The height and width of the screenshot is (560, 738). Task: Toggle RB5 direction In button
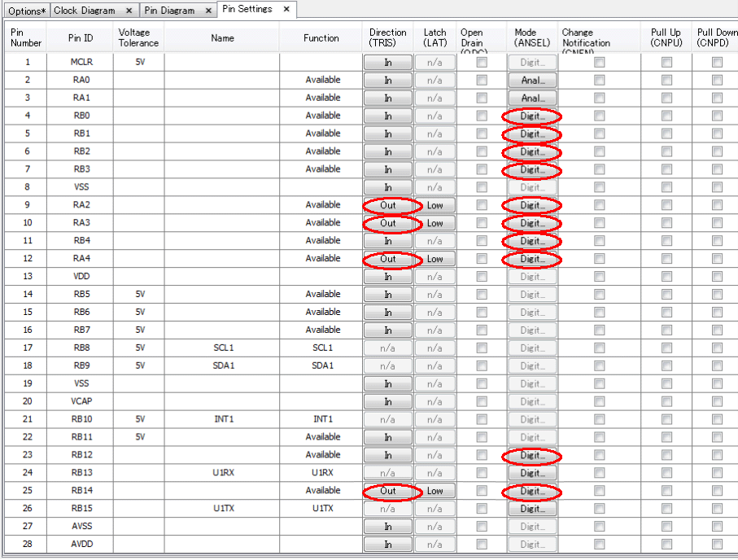click(x=388, y=295)
